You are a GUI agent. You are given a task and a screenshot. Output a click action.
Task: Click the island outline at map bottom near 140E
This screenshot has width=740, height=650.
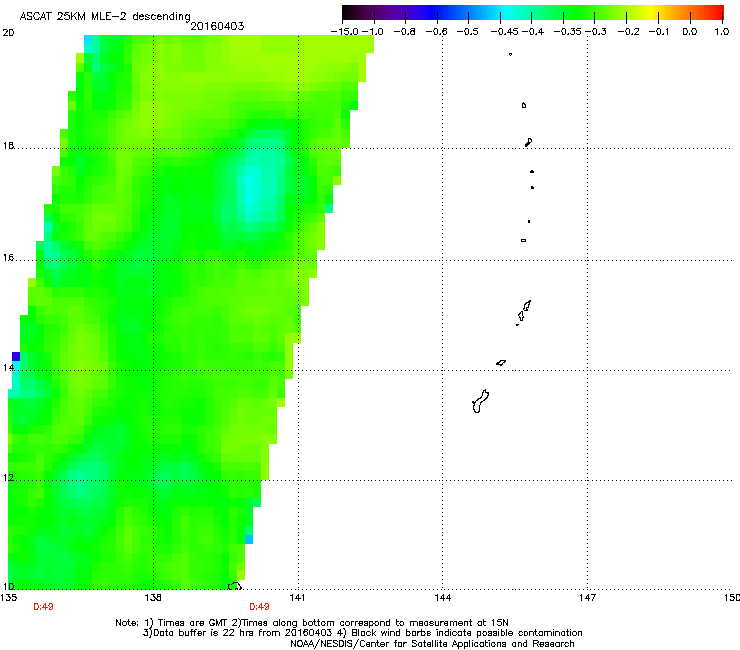(235, 586)
